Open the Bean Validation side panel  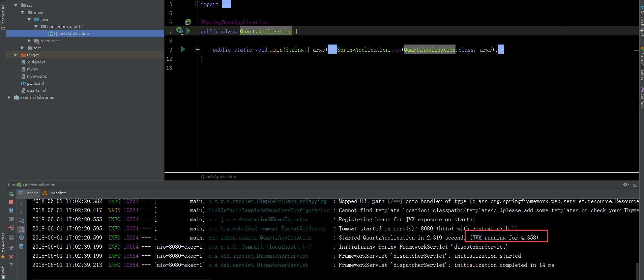click(642, 63)
